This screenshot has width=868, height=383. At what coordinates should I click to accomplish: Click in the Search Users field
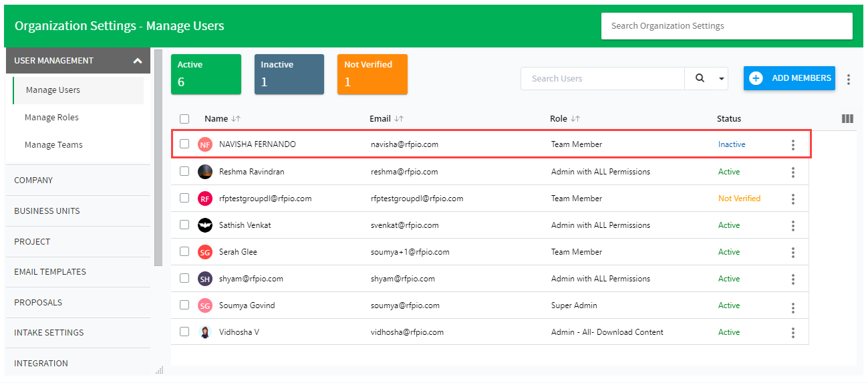click(x=603, y=78)
